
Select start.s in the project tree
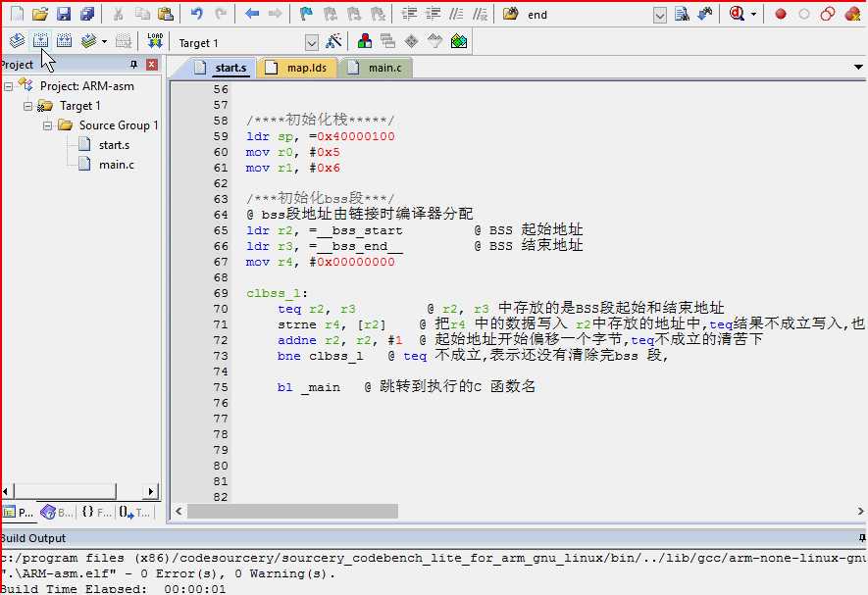(114, 145)
